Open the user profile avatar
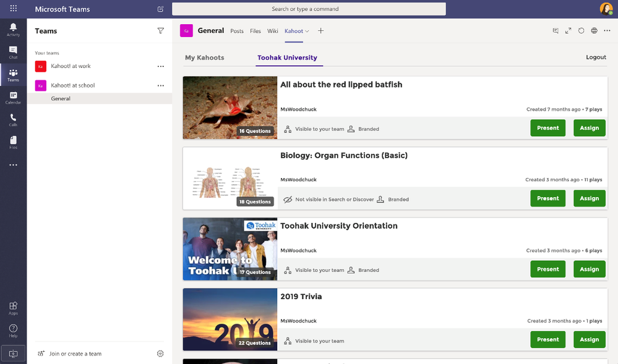618x364 pixels. click(606, 9)
